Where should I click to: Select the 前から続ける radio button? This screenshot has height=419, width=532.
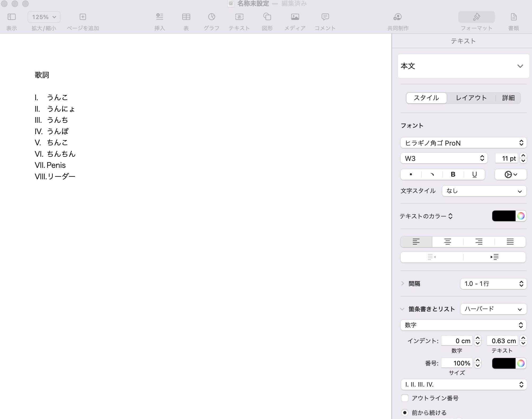click(405, 413)
